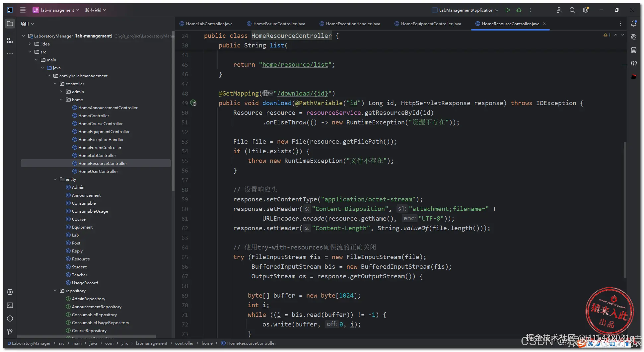Start debugging with the bug icon
The height and width of the screenshot is (352, 644).
click(x=519, y=10)
